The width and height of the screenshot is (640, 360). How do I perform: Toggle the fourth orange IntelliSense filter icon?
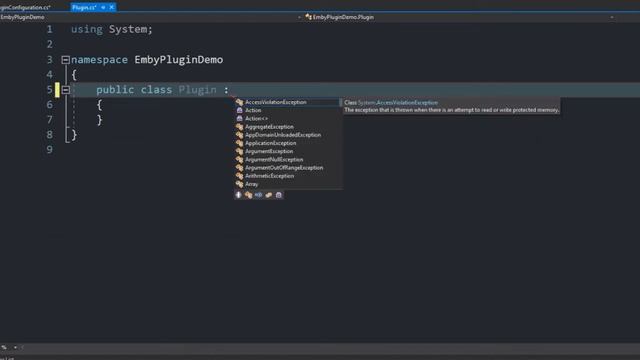pos(269,195)
